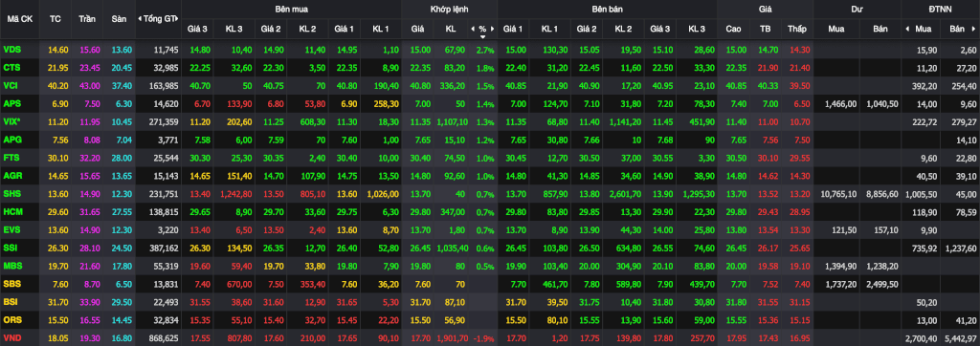The height and width of the screenshot is (346, 980).
Task: Click the Cao high price header
Action: pyautogui.click(x=733, y=29)
